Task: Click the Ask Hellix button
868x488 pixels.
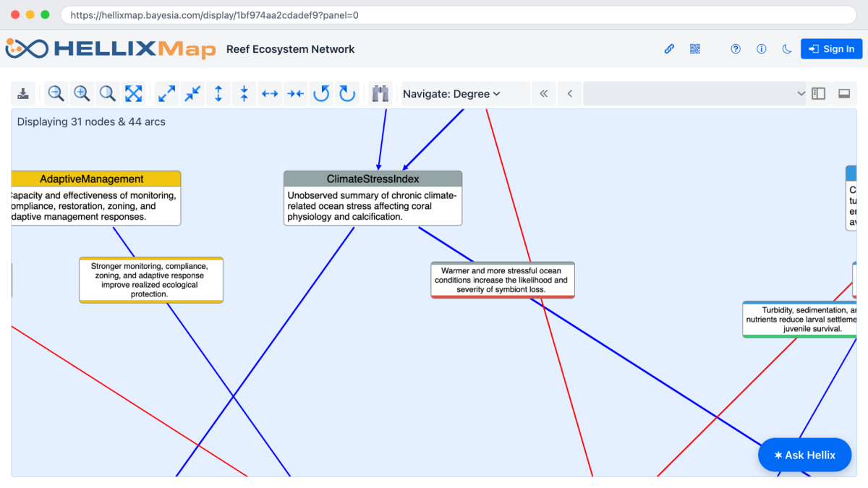Action: pyautogui.click(x=804, y=455)
